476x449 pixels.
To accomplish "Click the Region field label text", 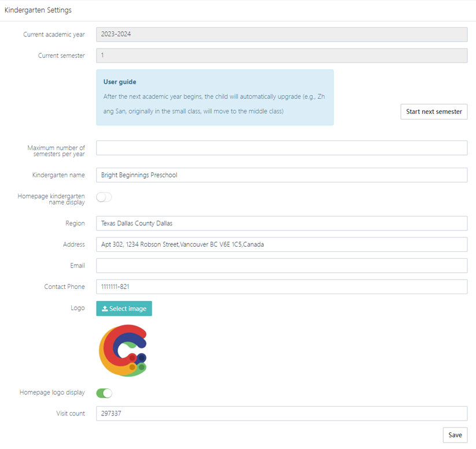I will pyautogui.click(x=75, y=224).
